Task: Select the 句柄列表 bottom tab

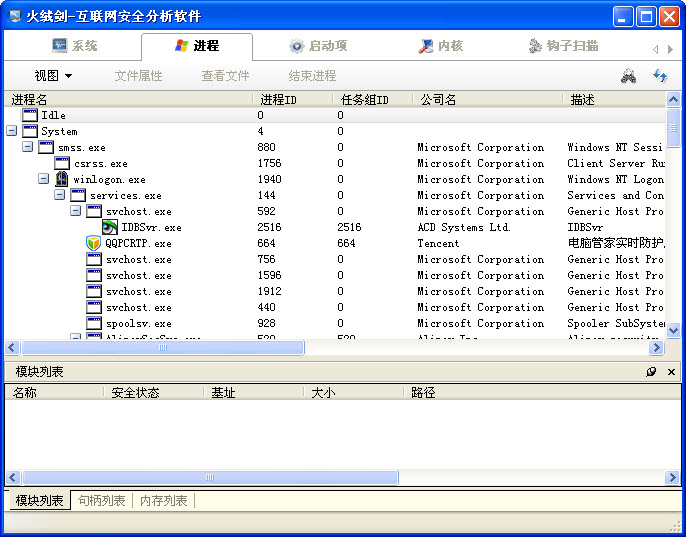Action: [102, 500]
